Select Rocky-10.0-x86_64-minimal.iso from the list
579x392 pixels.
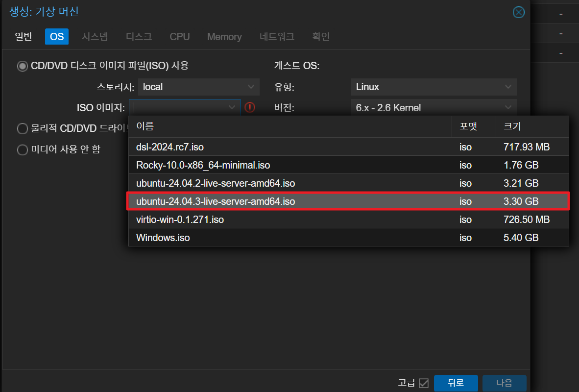(349, 165)
